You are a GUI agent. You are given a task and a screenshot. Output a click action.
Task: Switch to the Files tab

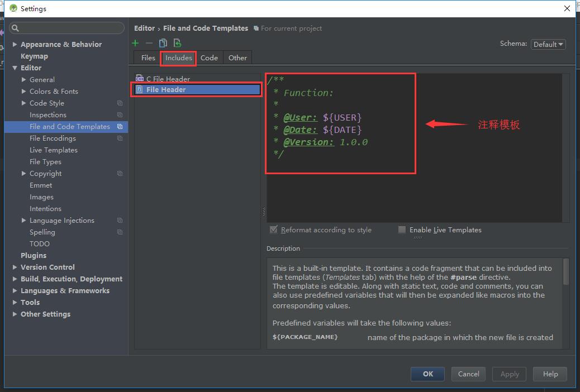tap(148, 58)
